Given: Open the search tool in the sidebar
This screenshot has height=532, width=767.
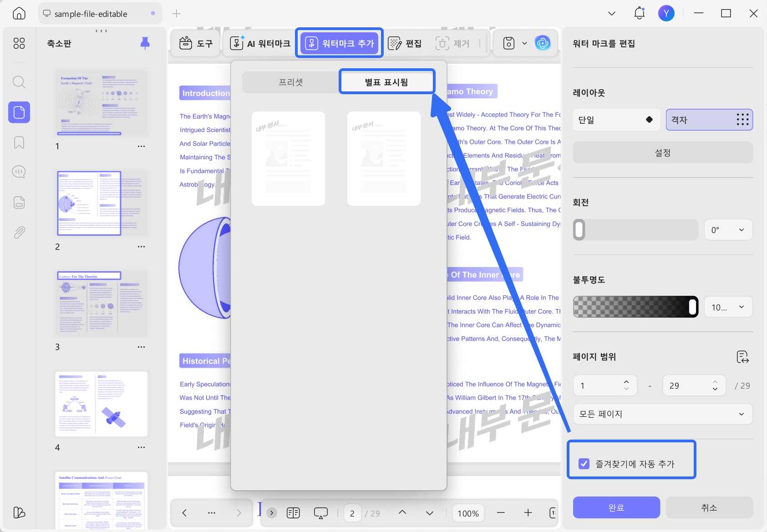Looking at the screenshot, I should pyautogui.click(x=19, y=82).
